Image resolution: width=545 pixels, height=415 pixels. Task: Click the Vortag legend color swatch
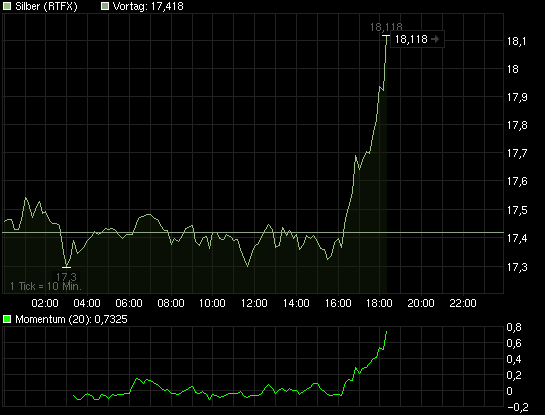105,6
